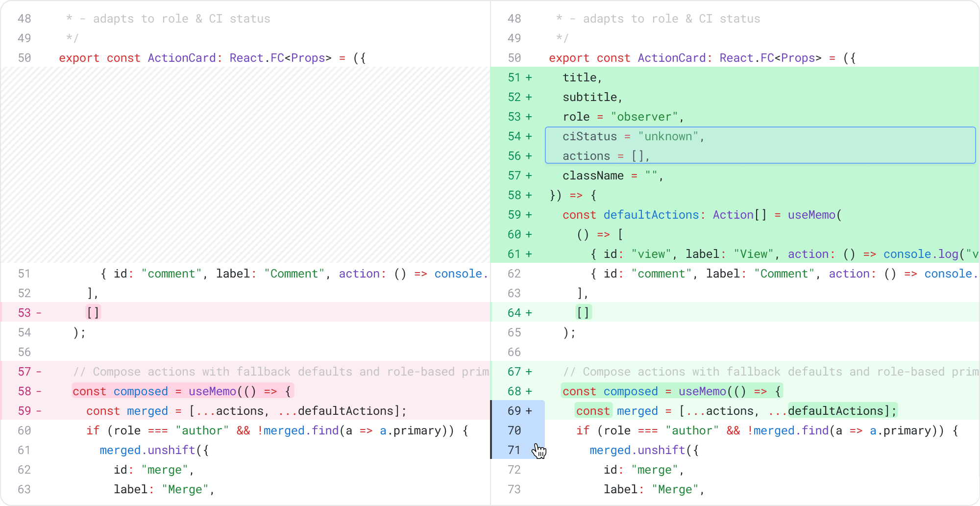Click removed line 58 const composed
980x506 pixels.
pyautogui.click(x=245, y=391)
